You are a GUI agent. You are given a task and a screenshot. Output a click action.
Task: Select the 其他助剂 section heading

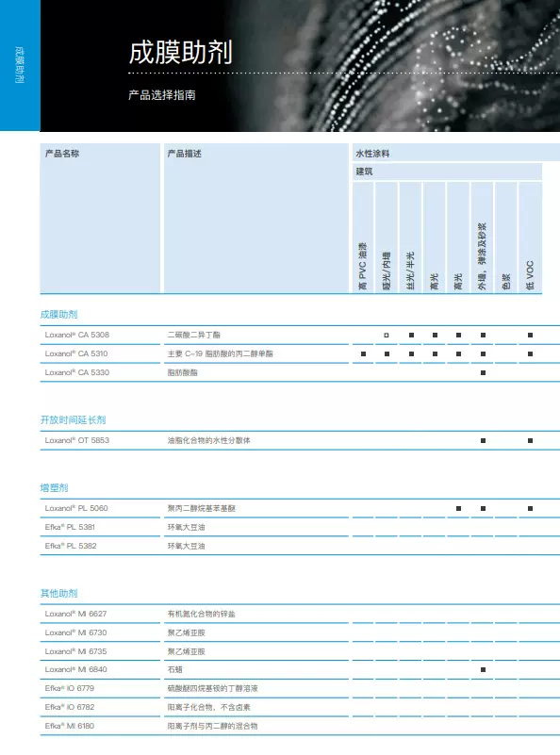58,593
